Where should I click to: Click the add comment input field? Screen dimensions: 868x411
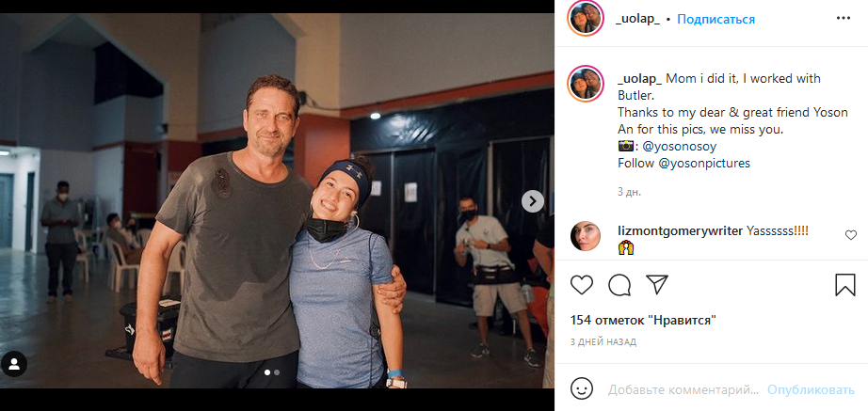[683, 389]
